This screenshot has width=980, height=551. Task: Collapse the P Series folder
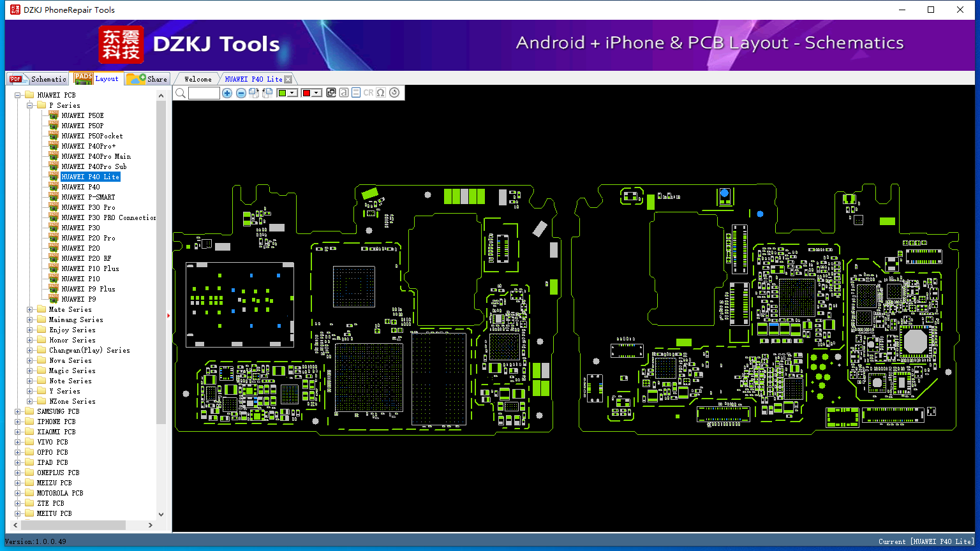[x=30, y=105]
